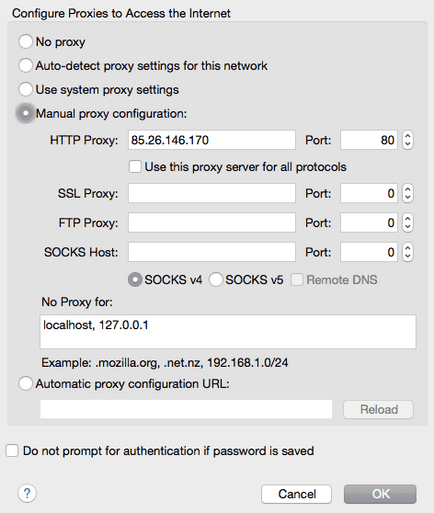Viewport: 434px width, 513px height.
Task: Select Use system proxy settings
Action: pos(26,89)
